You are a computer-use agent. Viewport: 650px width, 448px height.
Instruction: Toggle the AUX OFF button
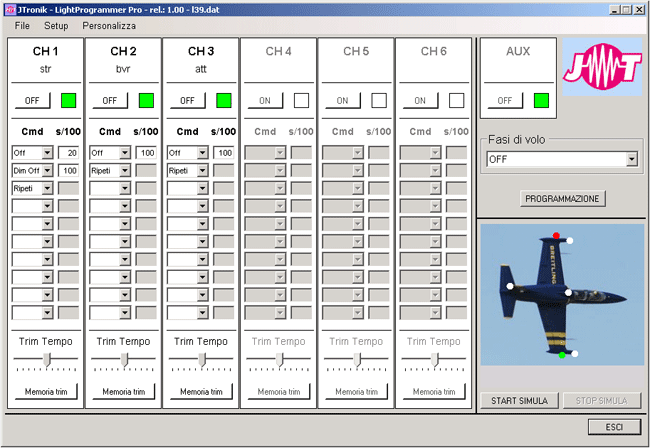(505, 100)
